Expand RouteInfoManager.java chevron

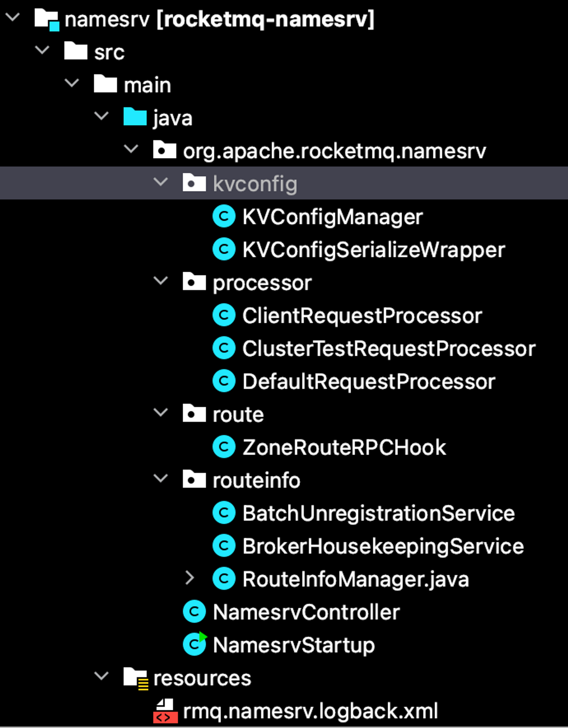[x=190, y=578]
